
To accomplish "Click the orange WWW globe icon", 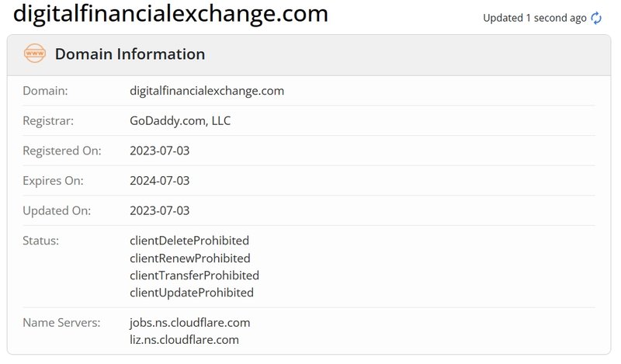I will pyautogui.click(x=35, y=54).
